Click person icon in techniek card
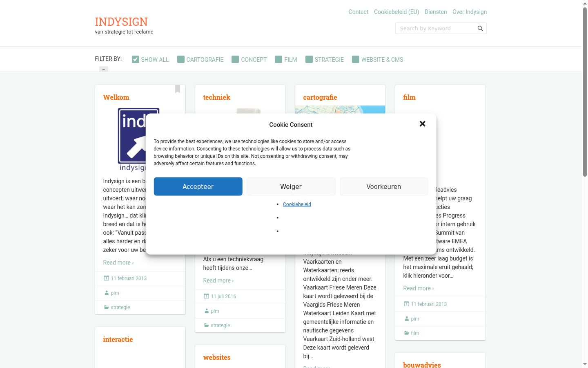 [x=207, y=311]
